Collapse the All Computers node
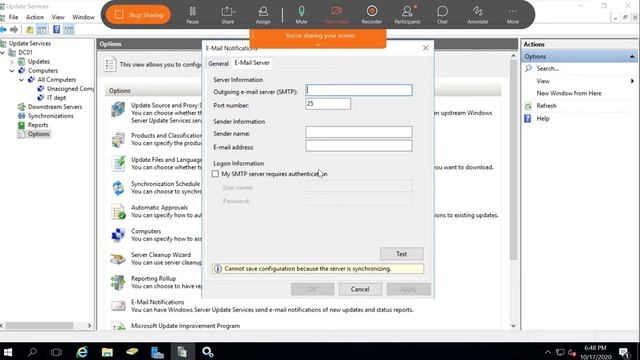640x360 pixels. point(21,80)
